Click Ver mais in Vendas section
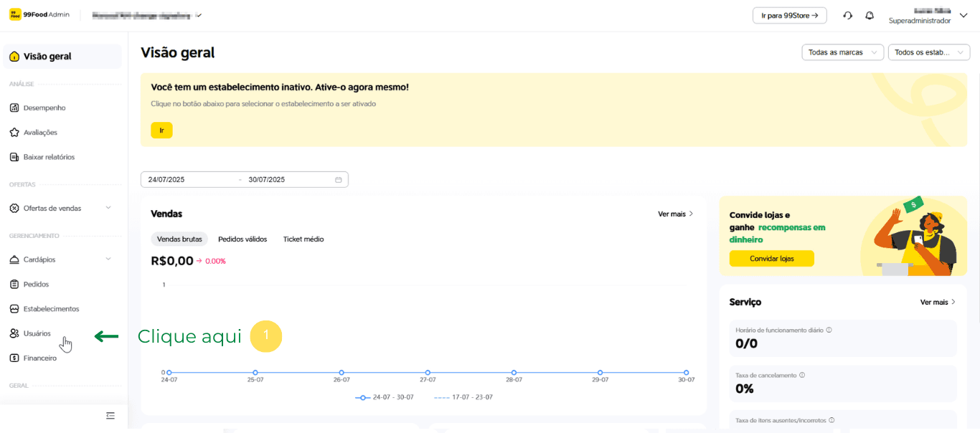980x433 pixels. click(x=675, y=214)
